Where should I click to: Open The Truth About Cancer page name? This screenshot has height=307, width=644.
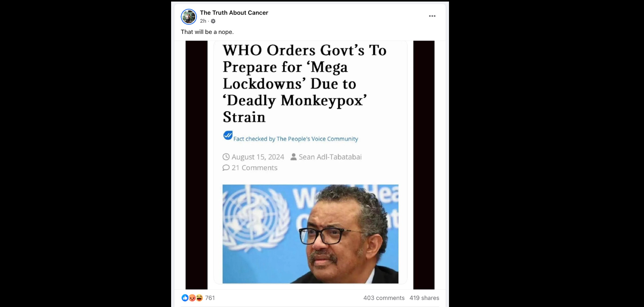click(234, 13)
